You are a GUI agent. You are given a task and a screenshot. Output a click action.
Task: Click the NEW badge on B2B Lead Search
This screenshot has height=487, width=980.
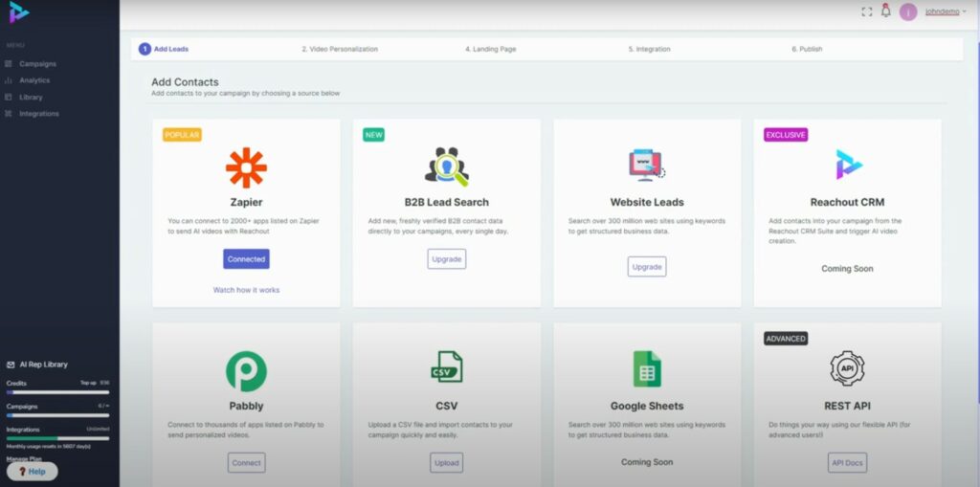pos(374,135)
